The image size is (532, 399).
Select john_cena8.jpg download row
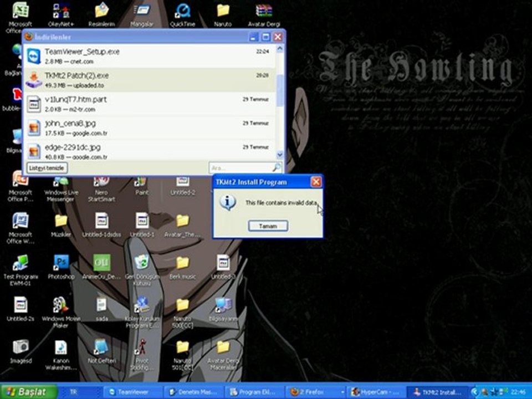click(149, 128)
